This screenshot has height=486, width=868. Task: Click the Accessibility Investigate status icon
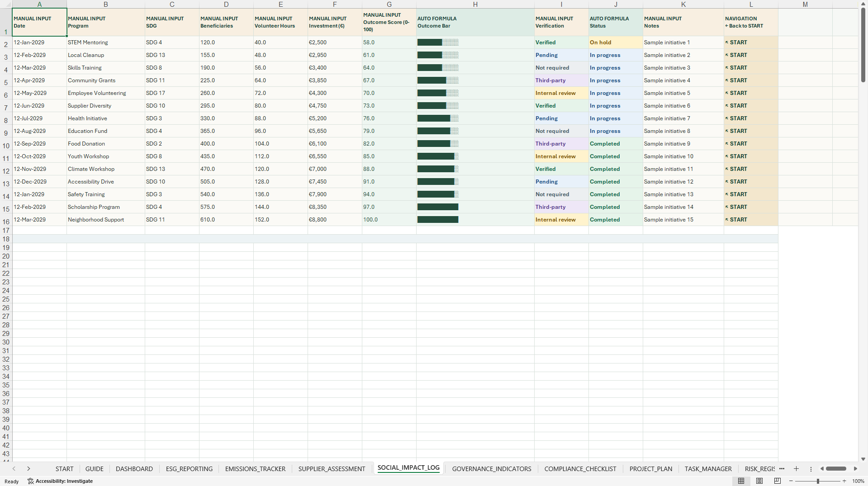point(31,481)
